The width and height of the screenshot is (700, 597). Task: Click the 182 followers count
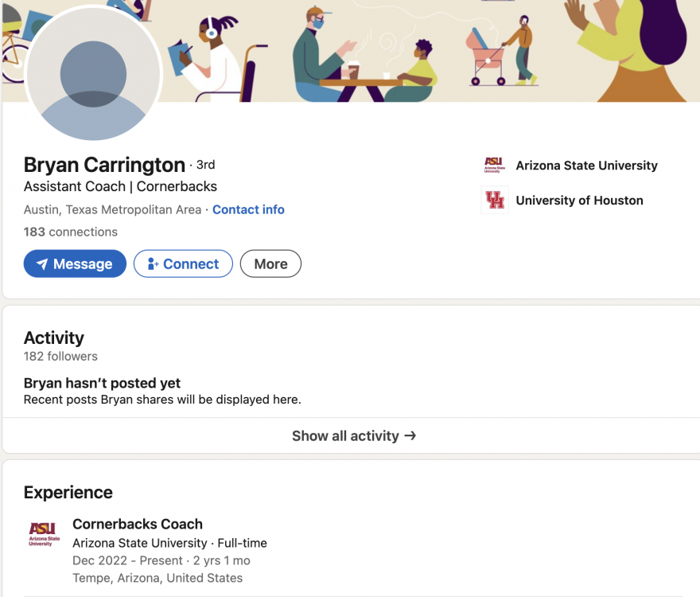tap(60, 356)
